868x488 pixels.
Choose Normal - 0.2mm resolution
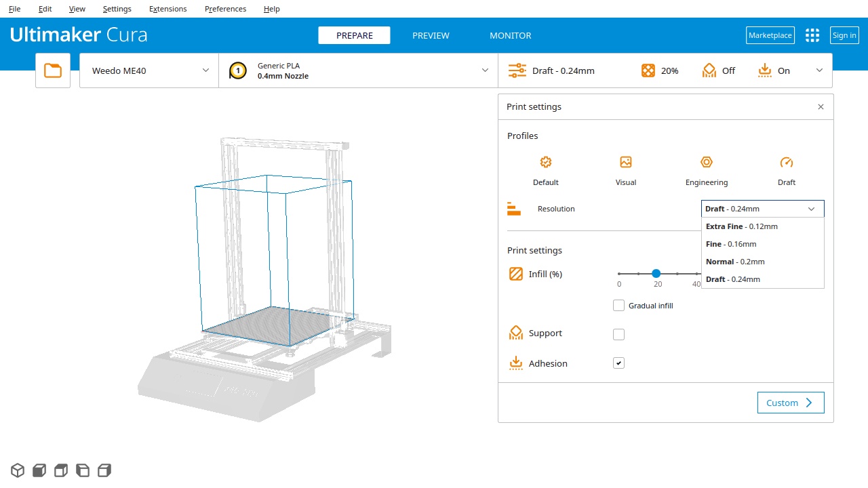763,262
